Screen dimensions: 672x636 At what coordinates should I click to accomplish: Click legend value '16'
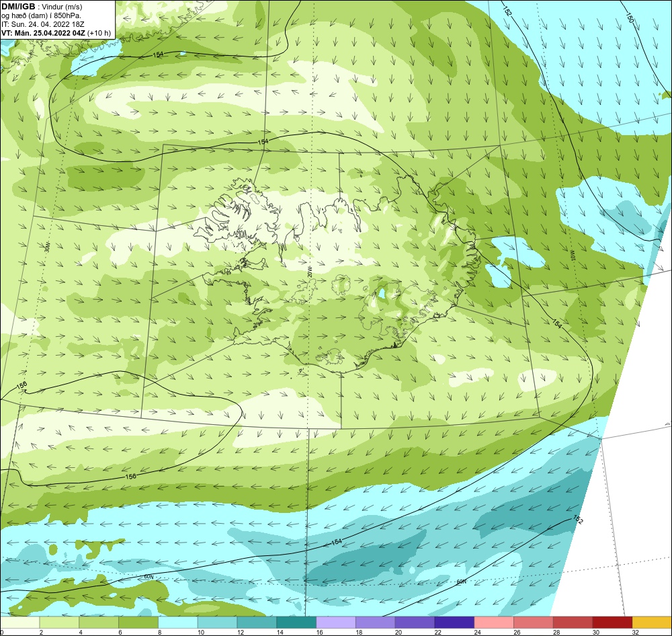[319, 632]
